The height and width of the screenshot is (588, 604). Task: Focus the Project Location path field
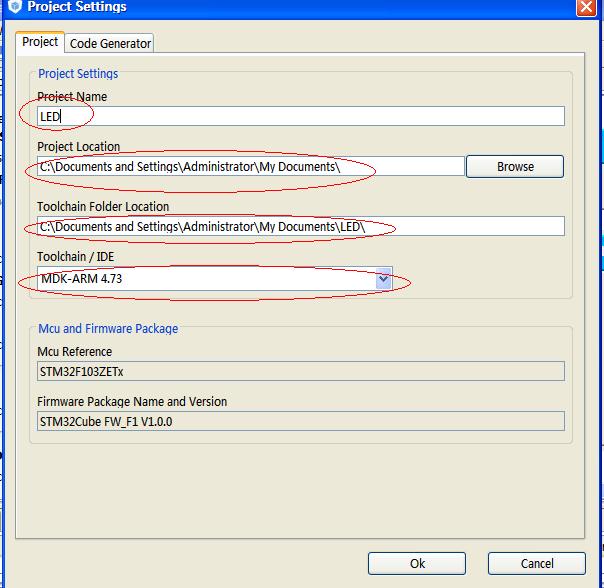coord(250,166)
